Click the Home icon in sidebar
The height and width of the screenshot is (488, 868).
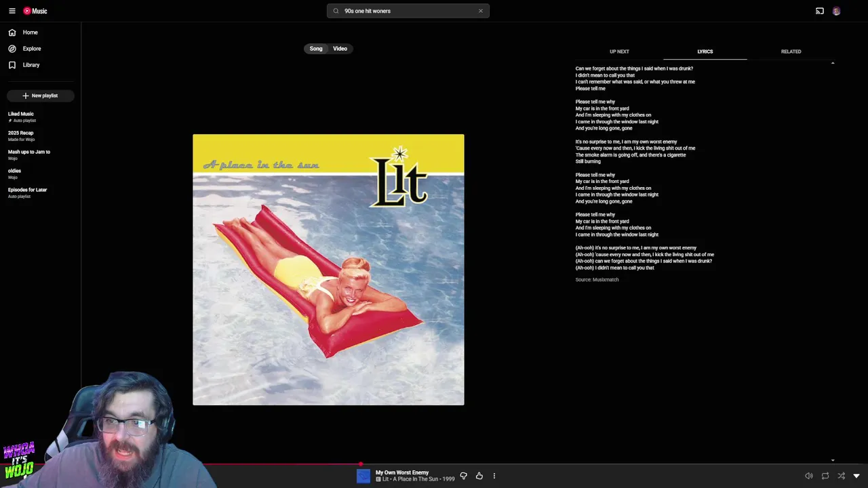coord(12,33)
